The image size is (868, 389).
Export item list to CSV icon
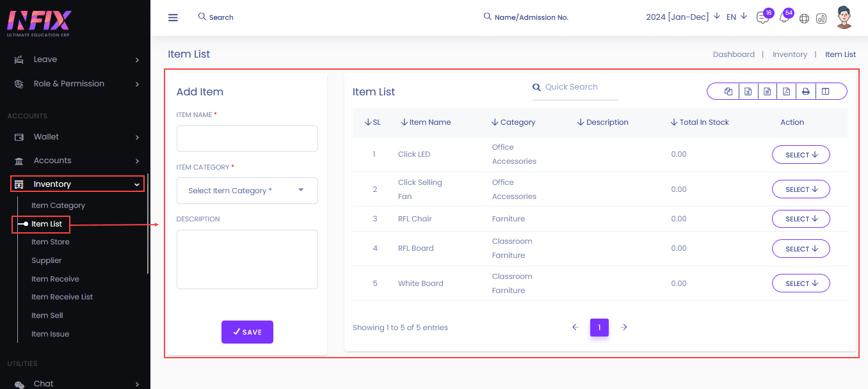pos(767,91)
